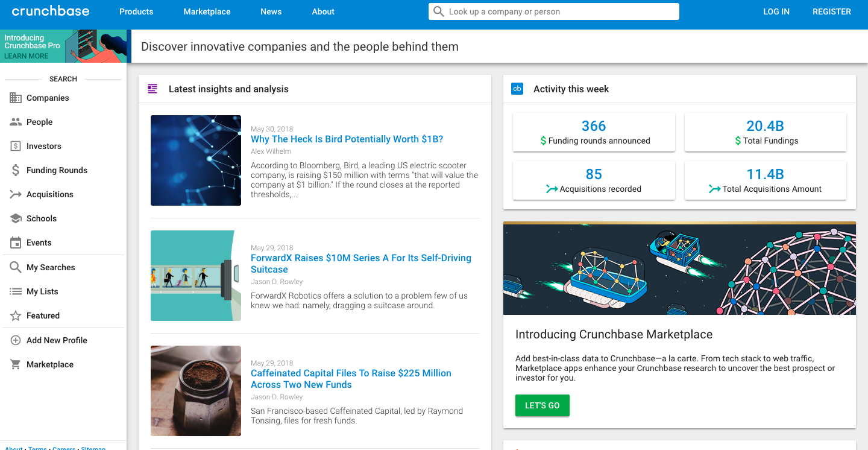Click the Bird article excerpt starting 'According to Bloomberg'
Viewport: 868px width, 450px height.
coord(364,180)
